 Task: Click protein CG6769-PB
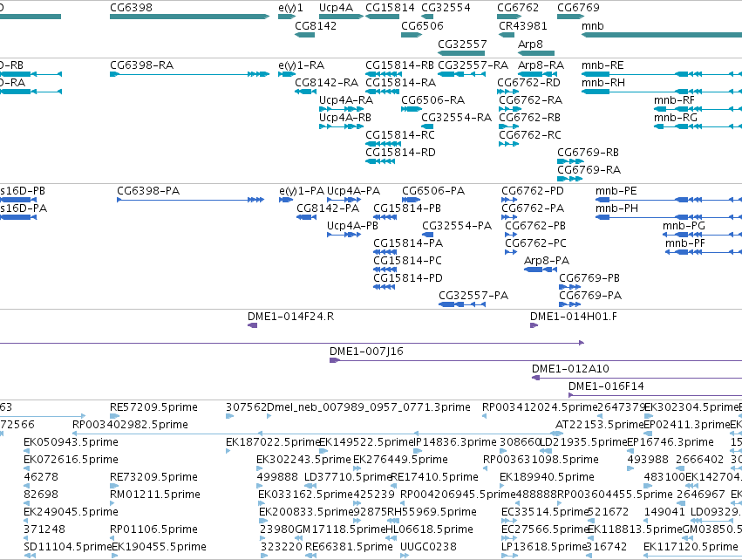(569, 287)
